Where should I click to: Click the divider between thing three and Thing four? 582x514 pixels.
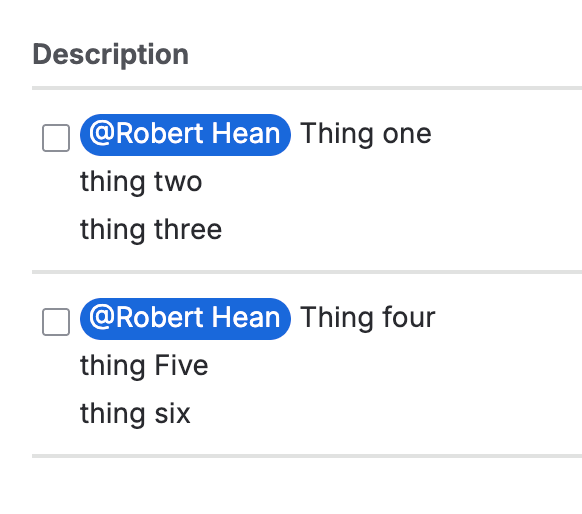pos(307,272)
